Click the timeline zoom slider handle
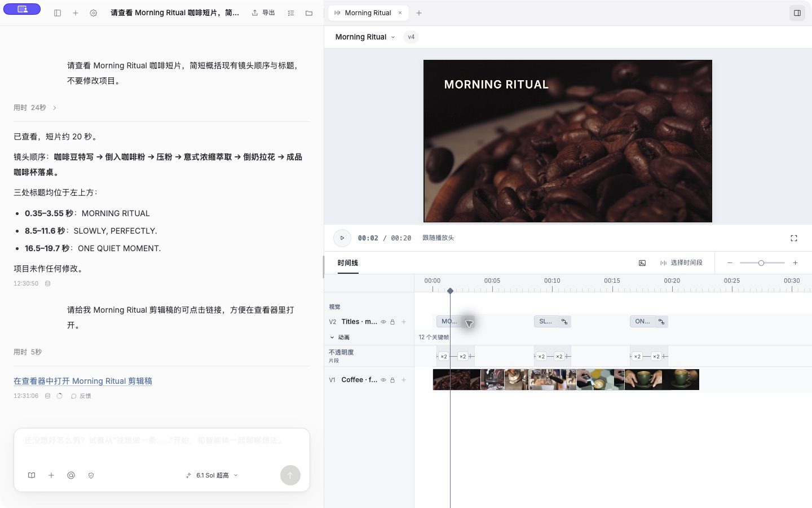The image size is (812, 508). click(x=761, y=263)
